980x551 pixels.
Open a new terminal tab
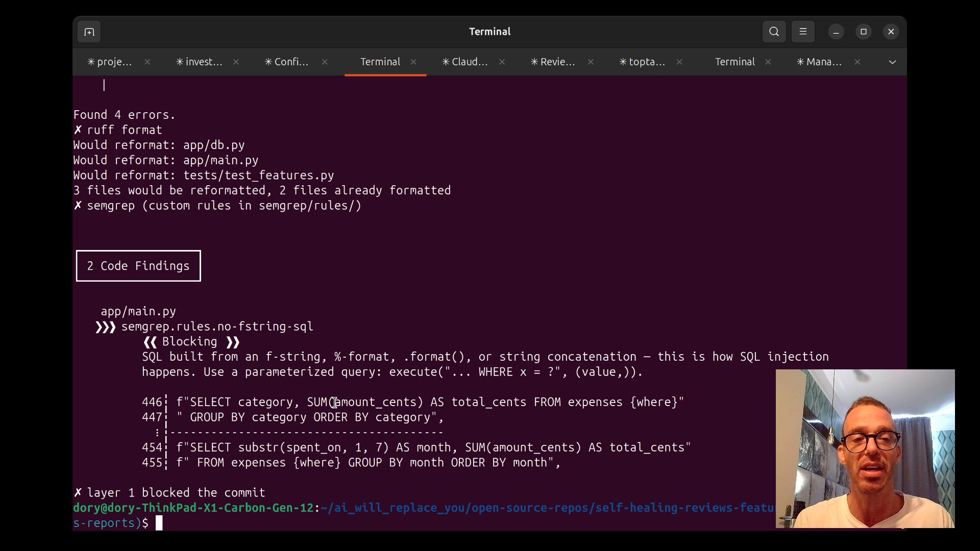pyautogui.click(x=89, y=32)
